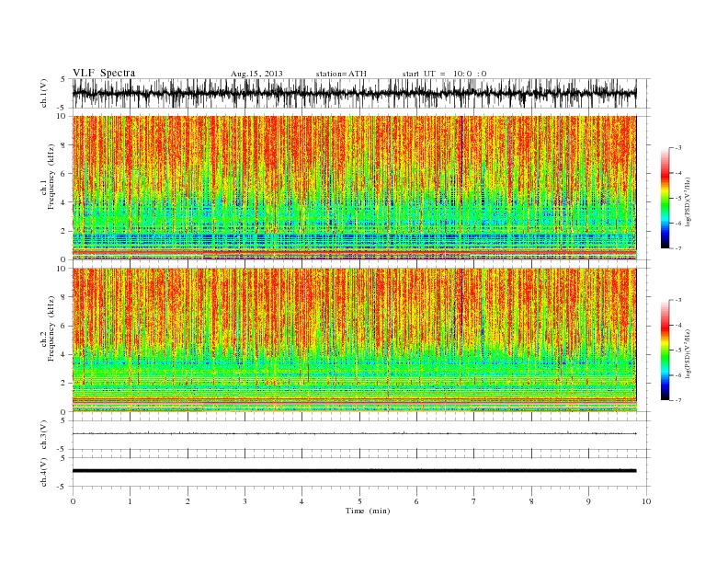Click the ch.1(V) axis label
The width and height of the screenshot is (728, 563).
tap(44, 93)
